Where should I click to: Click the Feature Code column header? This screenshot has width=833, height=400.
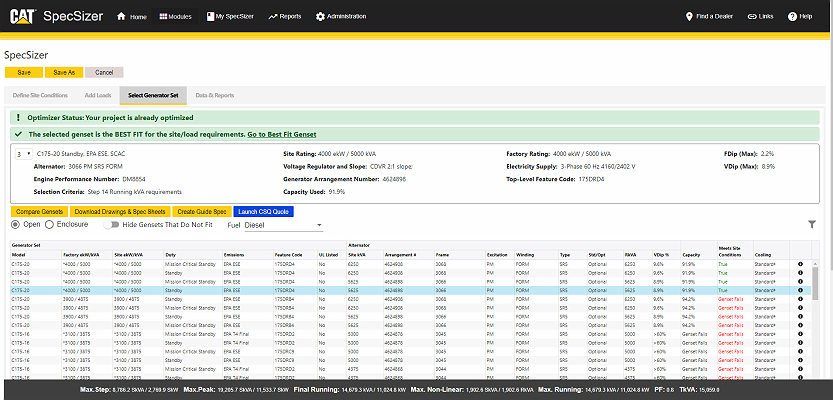click(x=295, y=255)
